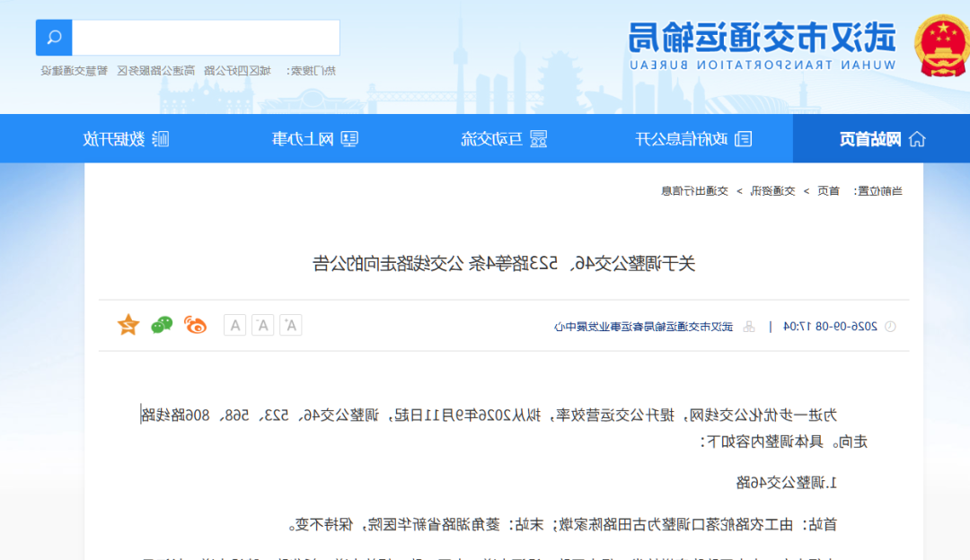The width and height of the screenshot is (970, 560).
Task: Click source text 武汉市交通运输局客运事业发展中心
Action: coord(643,327)
